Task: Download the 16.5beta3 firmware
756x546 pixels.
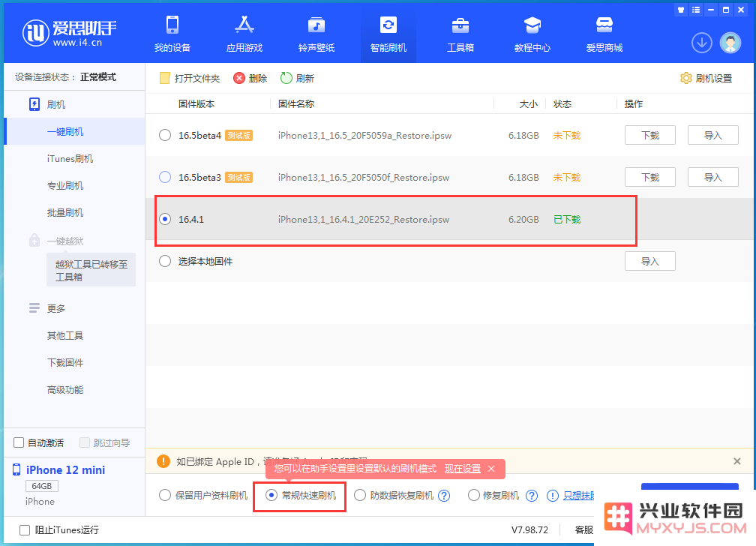Action: tap(650, 177)
